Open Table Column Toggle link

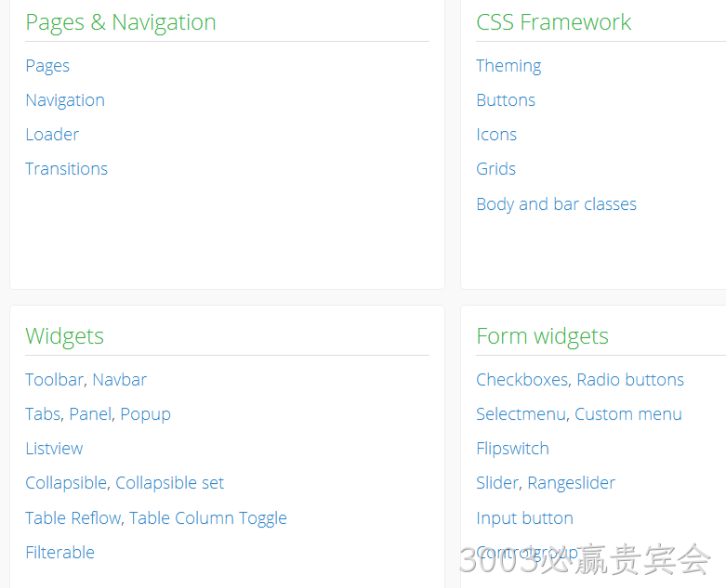(208, 518)
